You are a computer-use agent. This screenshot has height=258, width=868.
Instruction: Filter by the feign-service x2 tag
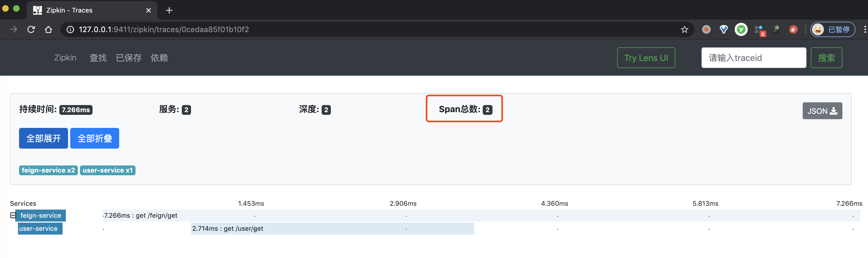(x=48, y=170)
